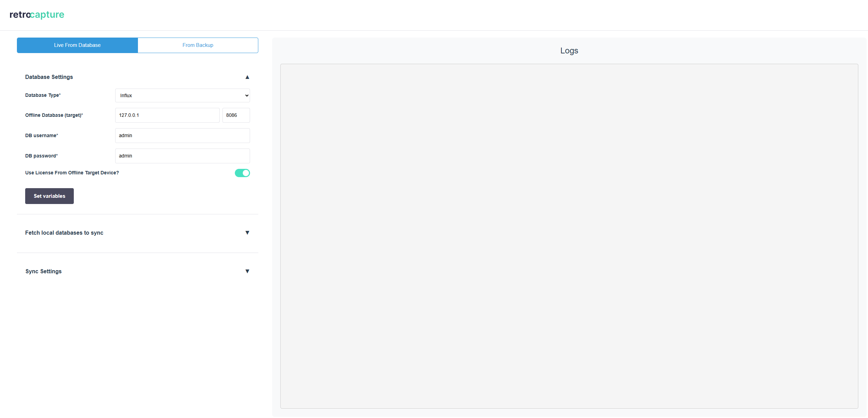868x418 pixels.
Task: Click inside the Logs output area
Action: click(x=569, y=236)
